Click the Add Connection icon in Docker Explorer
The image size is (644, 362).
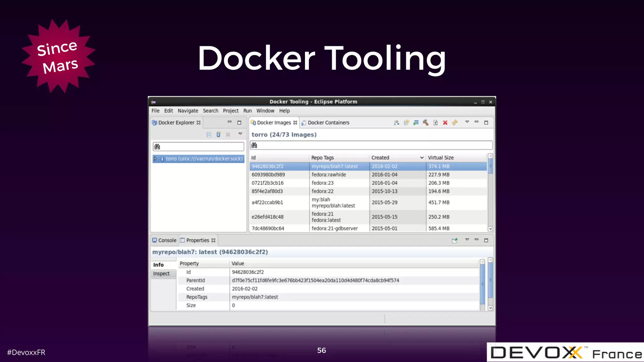point(219,134)
